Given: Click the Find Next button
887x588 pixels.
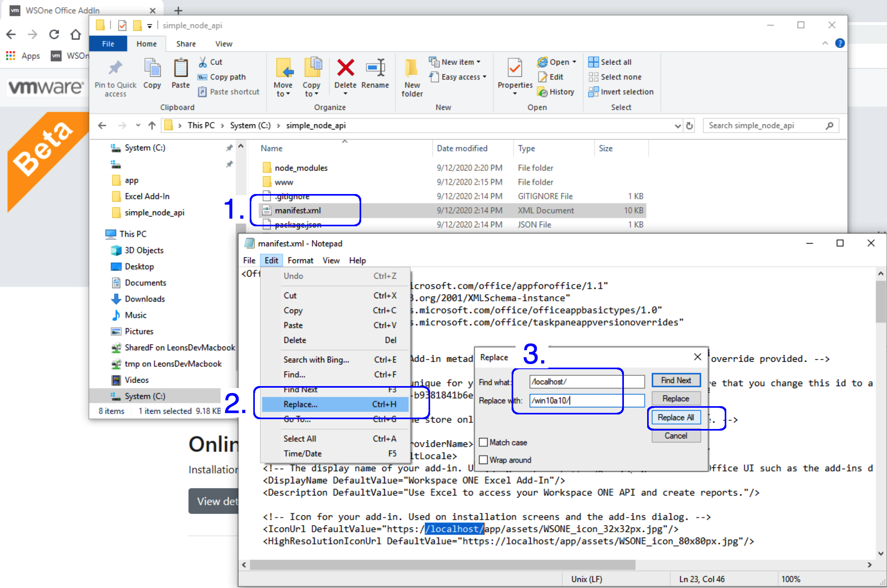Looking at the screenshot, I should (x=676, y=380).
